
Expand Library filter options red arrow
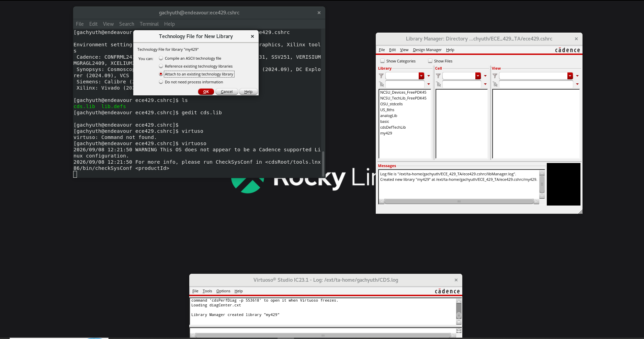click(429, 76)
